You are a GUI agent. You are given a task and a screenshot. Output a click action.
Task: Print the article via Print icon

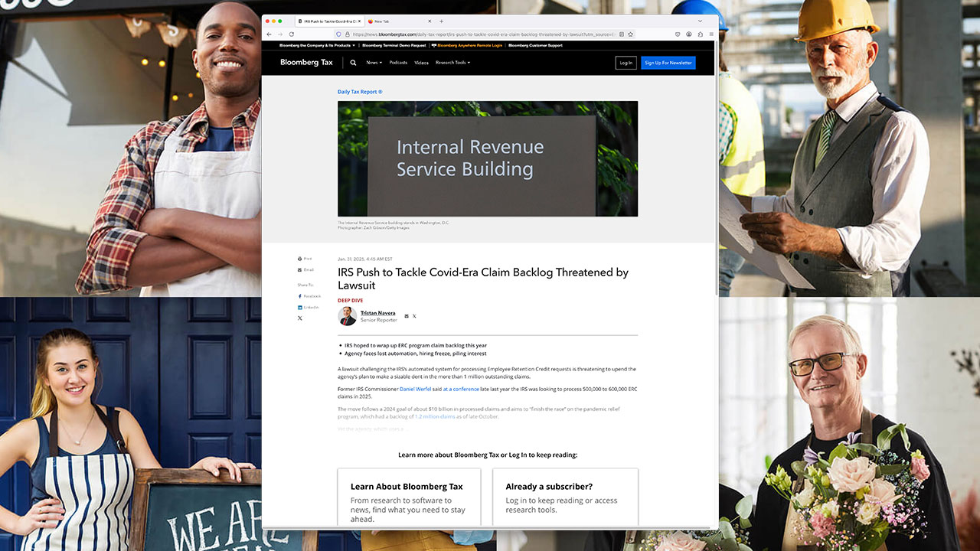coord(305,259)
